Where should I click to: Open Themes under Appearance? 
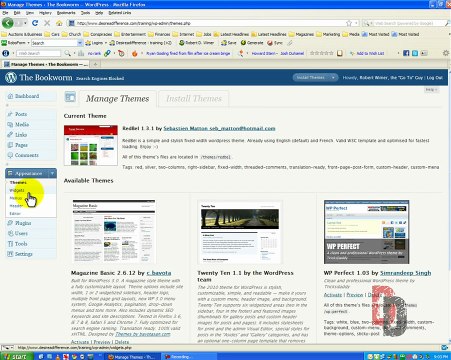pos(18,182)
